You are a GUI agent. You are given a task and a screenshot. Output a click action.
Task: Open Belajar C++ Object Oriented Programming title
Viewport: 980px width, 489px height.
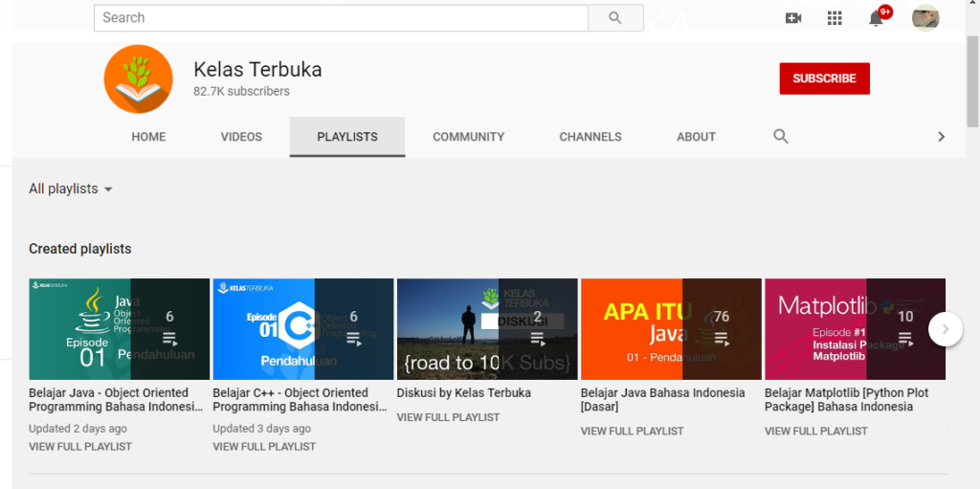coord(300,400)
